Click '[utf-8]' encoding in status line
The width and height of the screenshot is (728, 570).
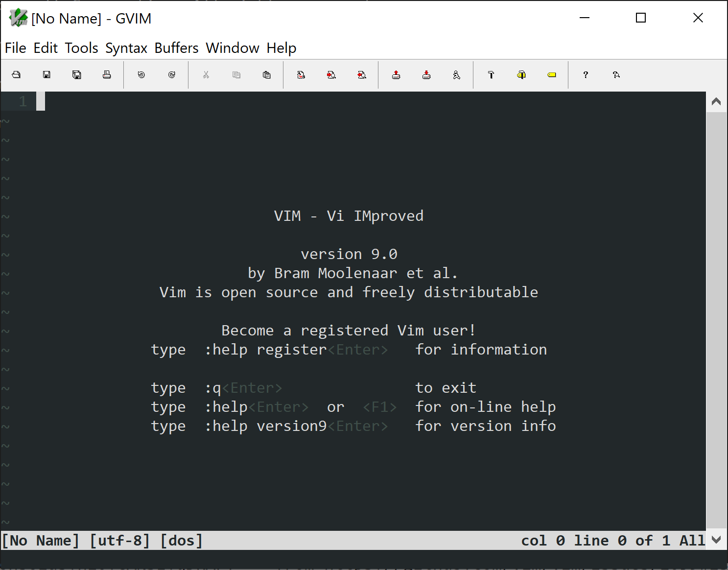(x=120, y=541)
